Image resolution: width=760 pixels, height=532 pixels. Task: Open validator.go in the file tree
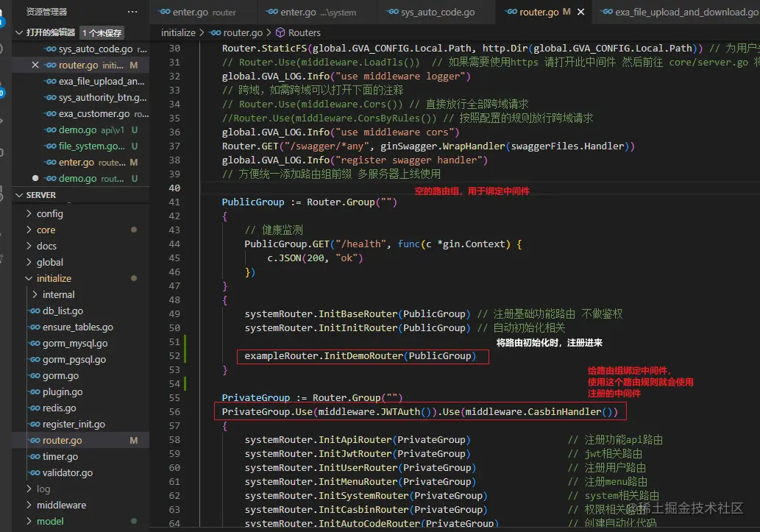click(80, 472)
